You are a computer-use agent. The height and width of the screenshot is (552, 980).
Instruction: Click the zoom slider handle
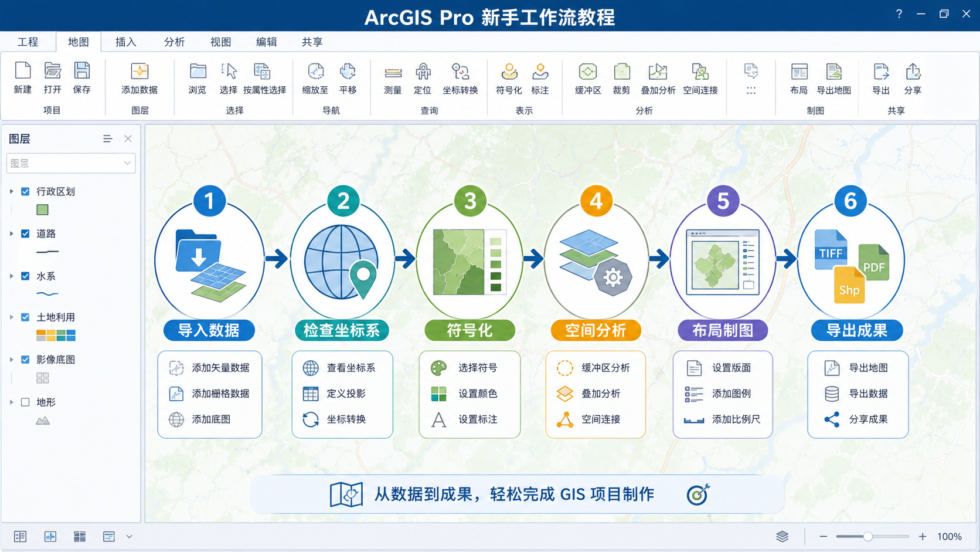pyautogui.click(x=867, y=536)
